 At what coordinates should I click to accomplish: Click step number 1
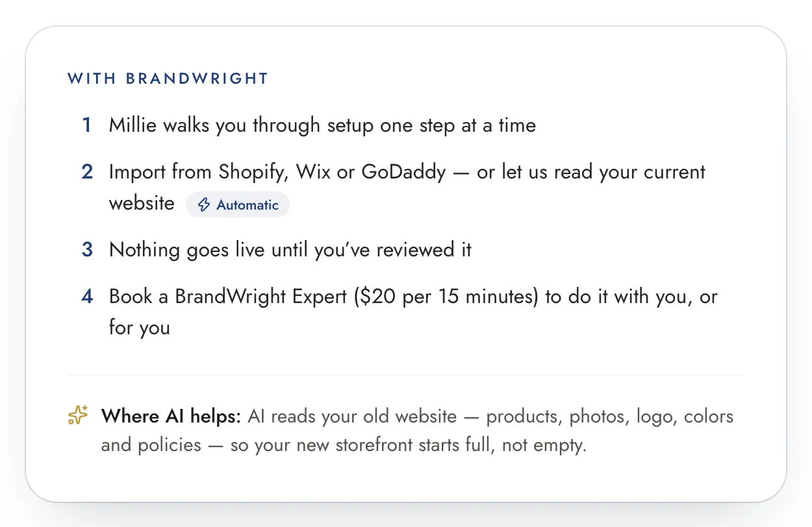86,125
